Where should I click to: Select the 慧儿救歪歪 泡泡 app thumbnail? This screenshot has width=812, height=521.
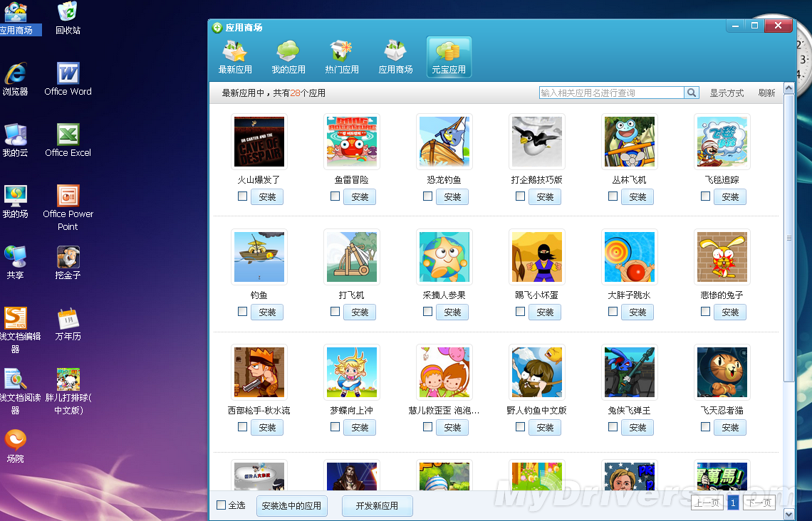444,372
